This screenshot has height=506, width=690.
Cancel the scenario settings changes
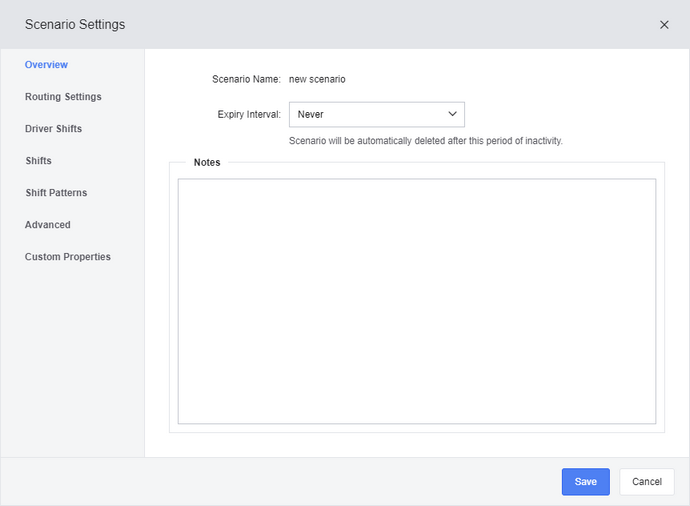coord(646,482)
